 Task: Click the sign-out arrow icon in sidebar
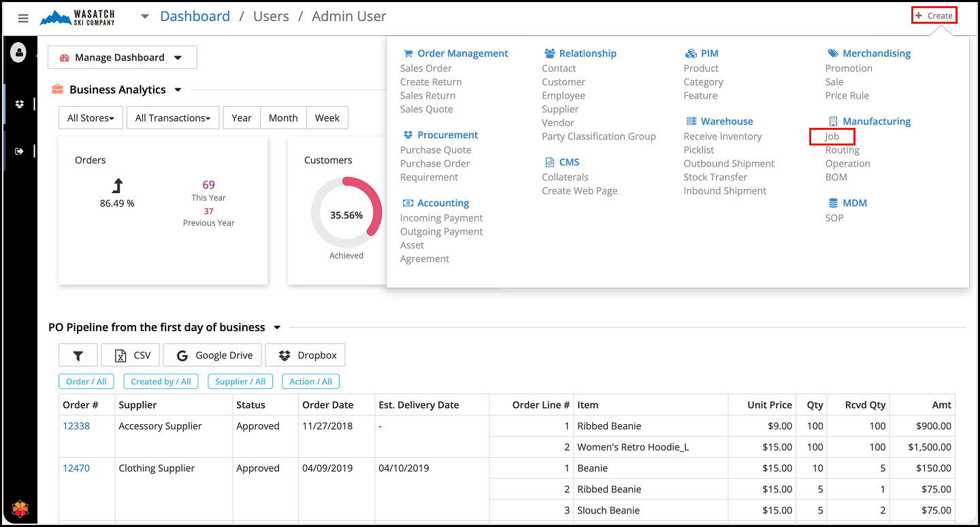(19, 151)
